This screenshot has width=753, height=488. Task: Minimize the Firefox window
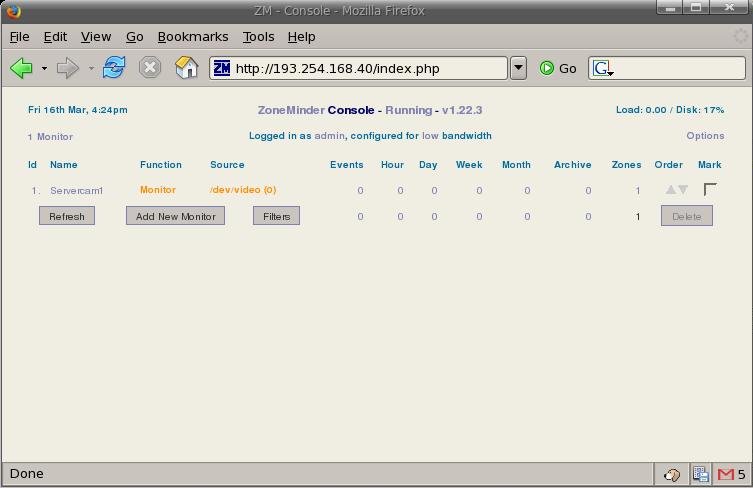[670, 7]
